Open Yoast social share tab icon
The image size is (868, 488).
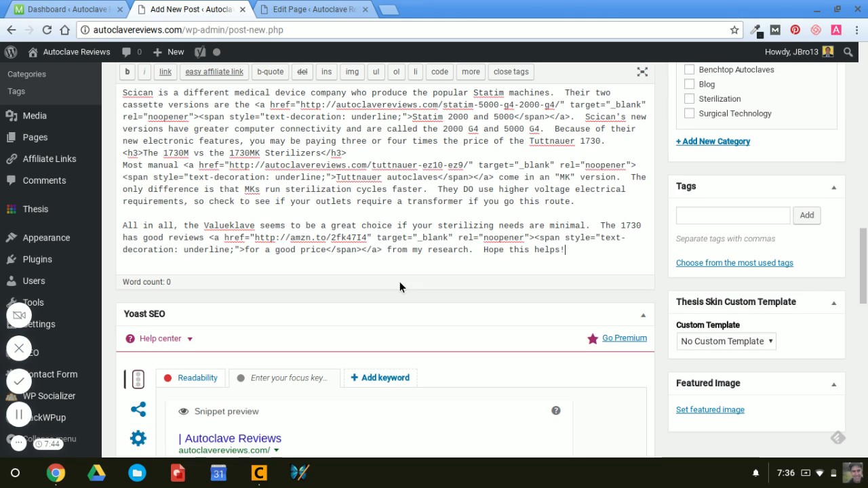pos(138,409)
